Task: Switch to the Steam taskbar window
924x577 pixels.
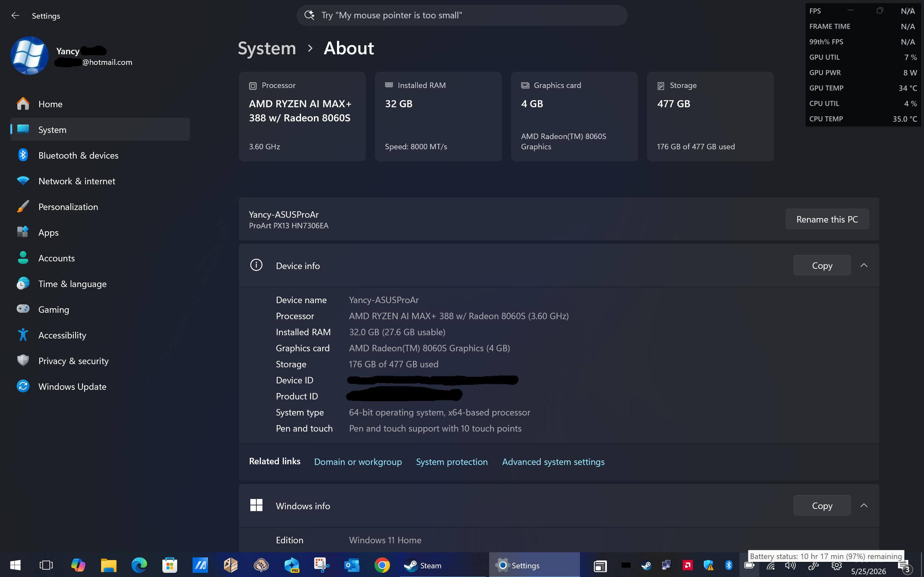Action: (x=442, y=565)
